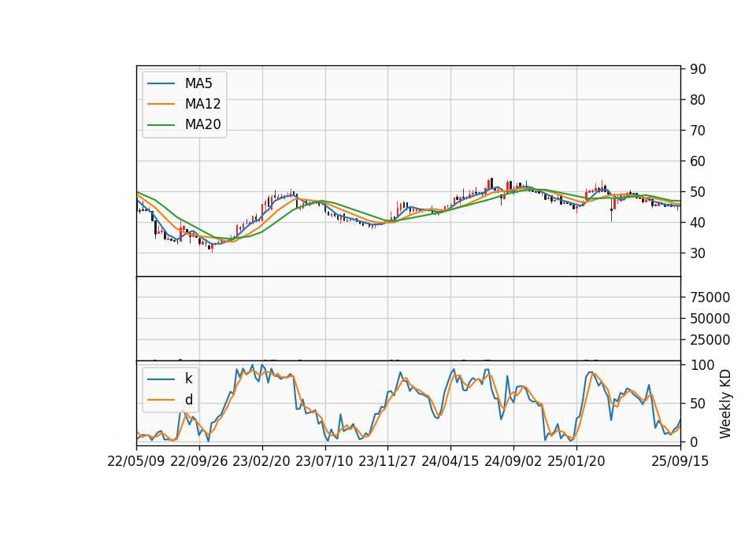The image size is (756, 543).
Task: Click the price axis value 80
Action: tap(698, 100)
